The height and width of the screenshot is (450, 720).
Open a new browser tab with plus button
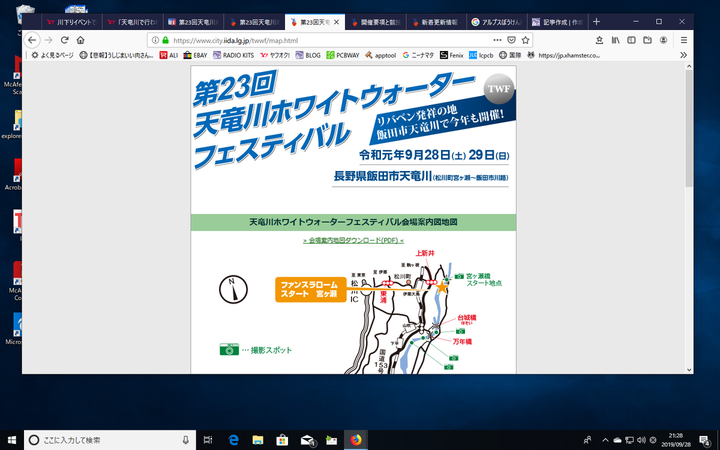pyautogui.click(x=597, y=21)
